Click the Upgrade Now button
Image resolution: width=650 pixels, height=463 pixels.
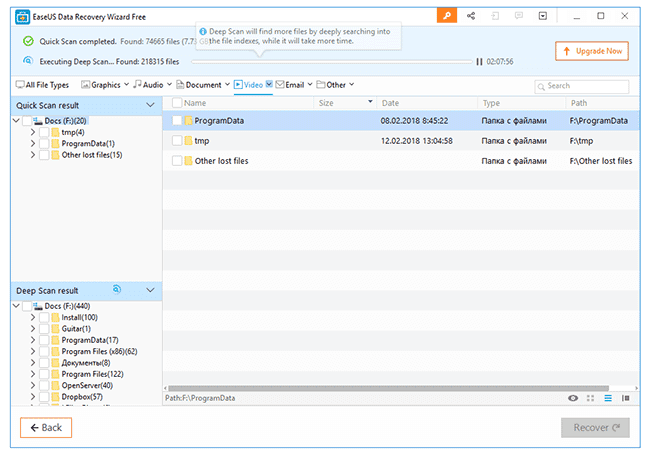592,51
